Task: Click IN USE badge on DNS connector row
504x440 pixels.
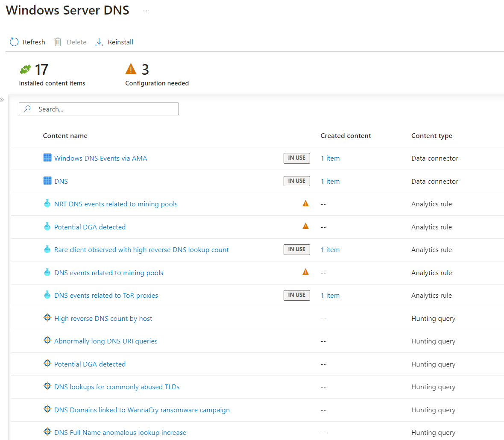Action: tap(297, 181)
